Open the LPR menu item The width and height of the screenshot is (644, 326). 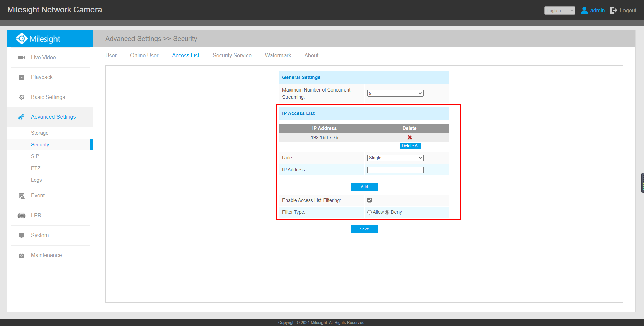(36, 216)
